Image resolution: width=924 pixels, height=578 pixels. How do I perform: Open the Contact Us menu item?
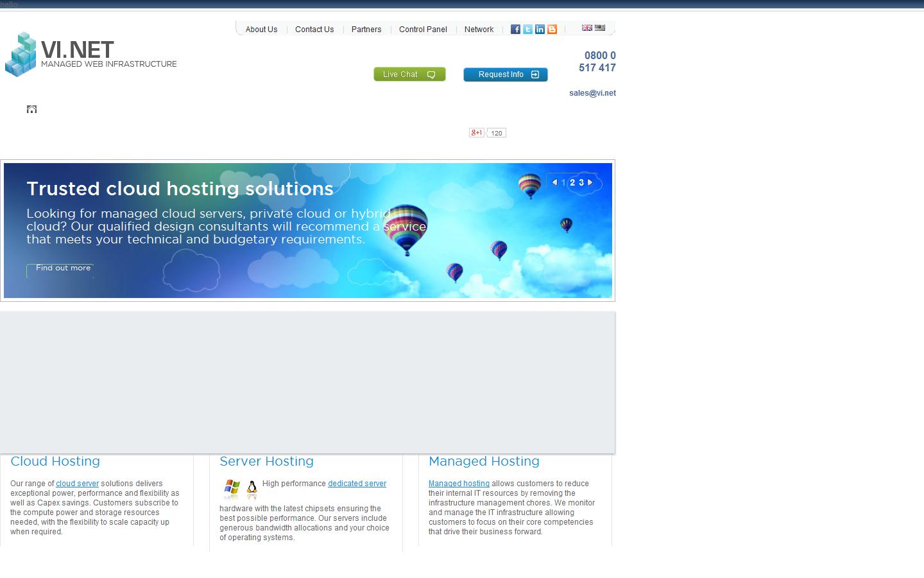tap(314, 30)
